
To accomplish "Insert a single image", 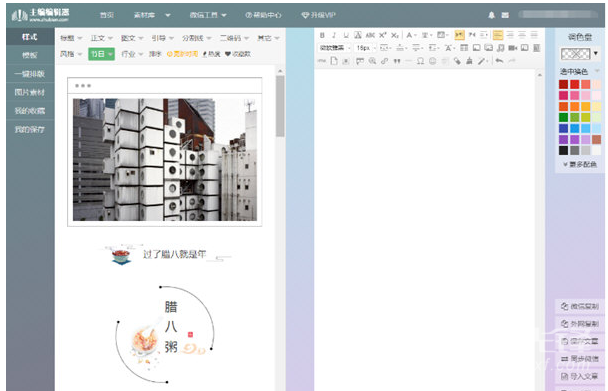I will click(476, 48).
